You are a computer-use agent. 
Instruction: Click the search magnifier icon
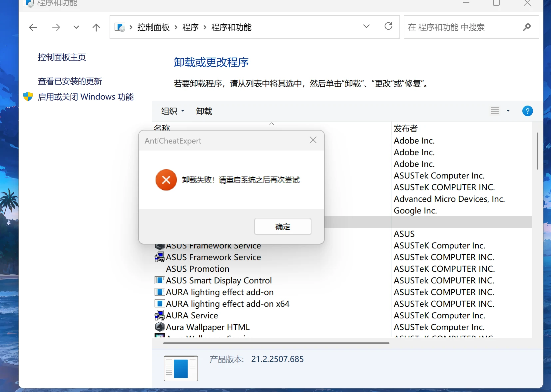(527, 27)
